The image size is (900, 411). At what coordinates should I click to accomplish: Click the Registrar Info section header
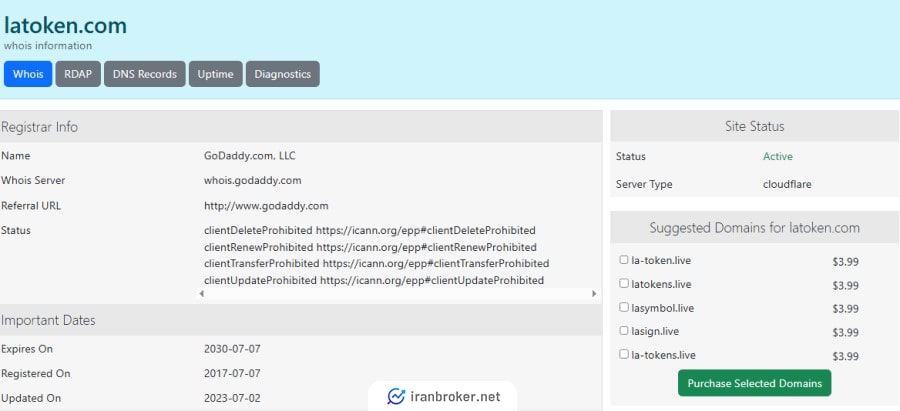click(x=301, y=127)
